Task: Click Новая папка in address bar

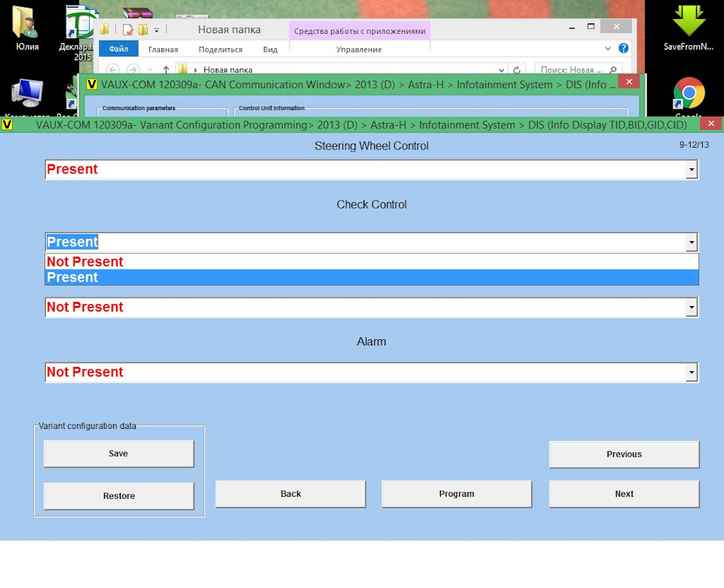Action: (x=228, y=69)
